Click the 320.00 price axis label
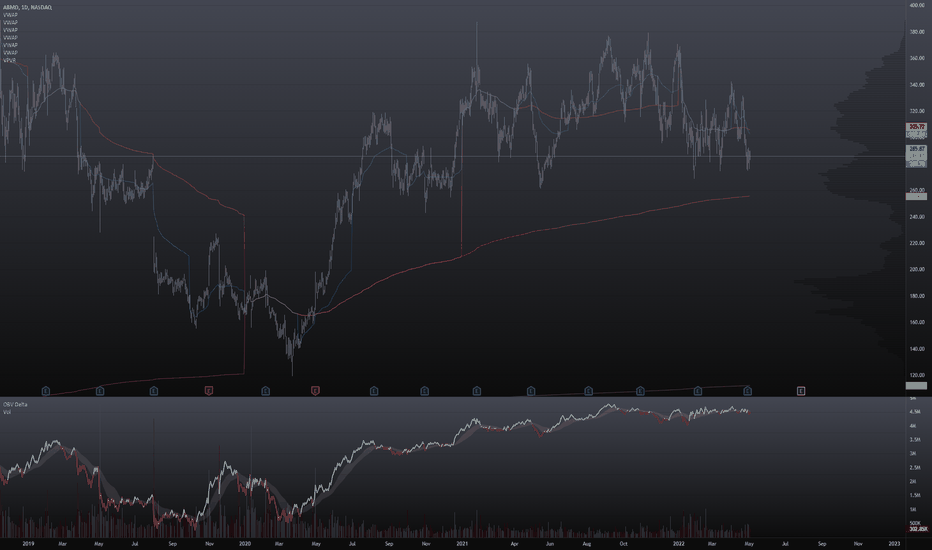932x550 pixels. point(916,111)
